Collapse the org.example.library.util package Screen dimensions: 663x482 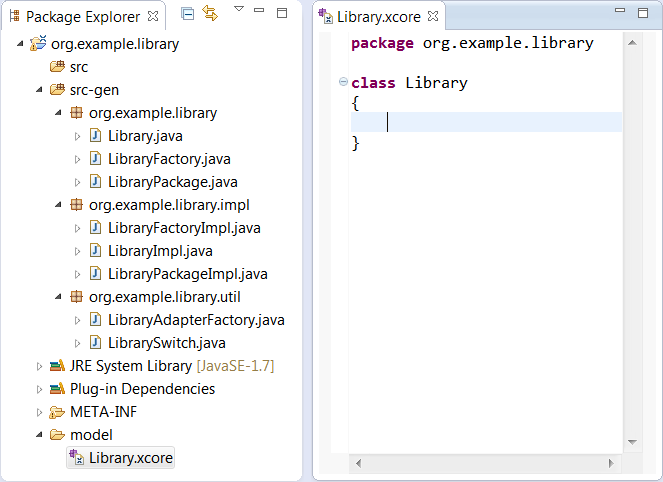(58, 297)
